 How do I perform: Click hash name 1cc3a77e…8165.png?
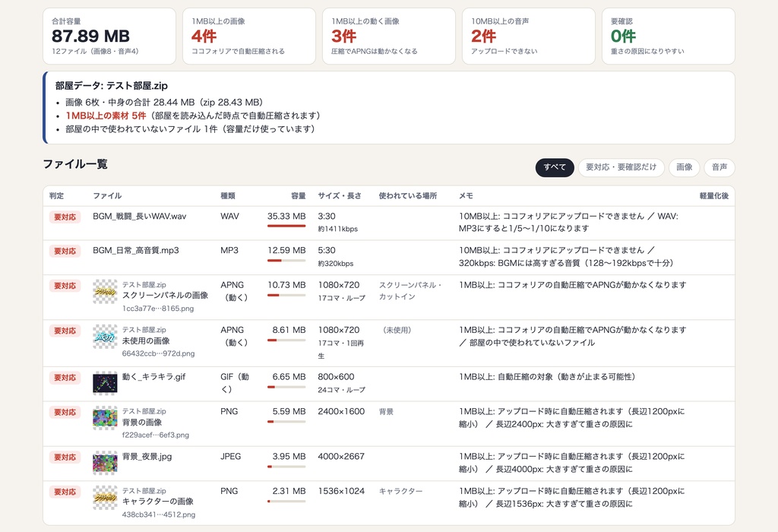(158, 309)
